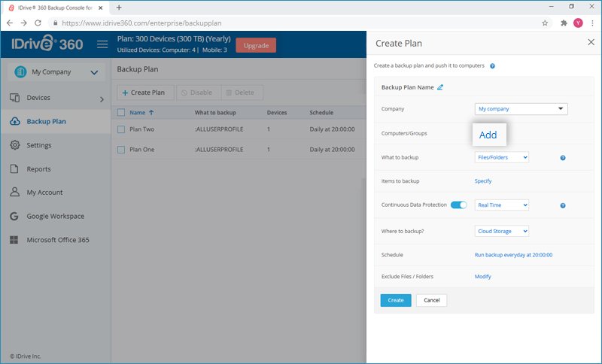Click the My Account person icon

14,193
